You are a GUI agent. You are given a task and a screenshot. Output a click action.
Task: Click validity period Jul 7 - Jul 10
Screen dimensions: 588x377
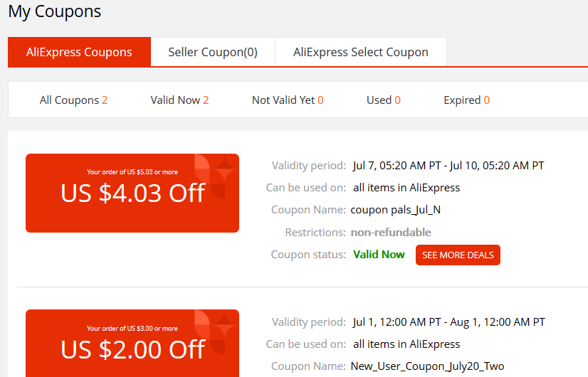tap(448, 166)
